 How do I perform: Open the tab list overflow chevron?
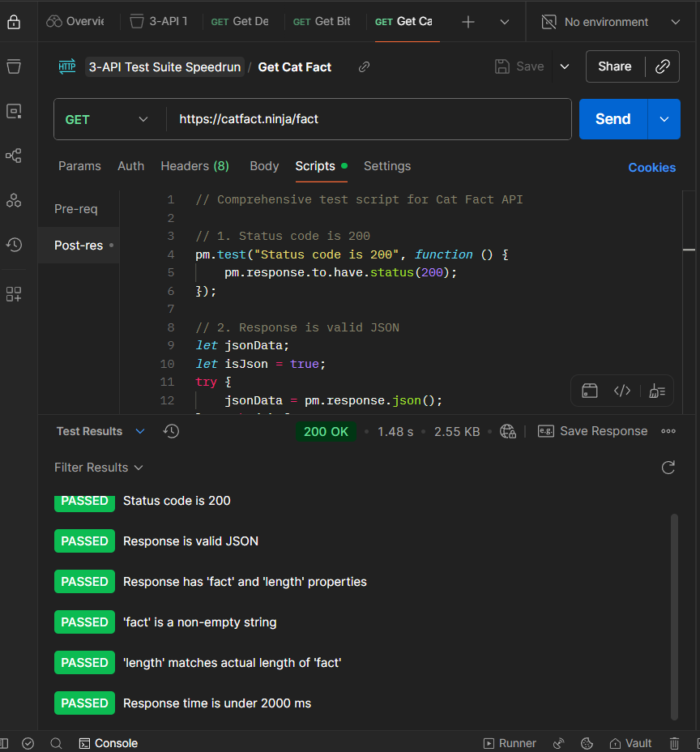pyautogui.click(x=505, y=22)
